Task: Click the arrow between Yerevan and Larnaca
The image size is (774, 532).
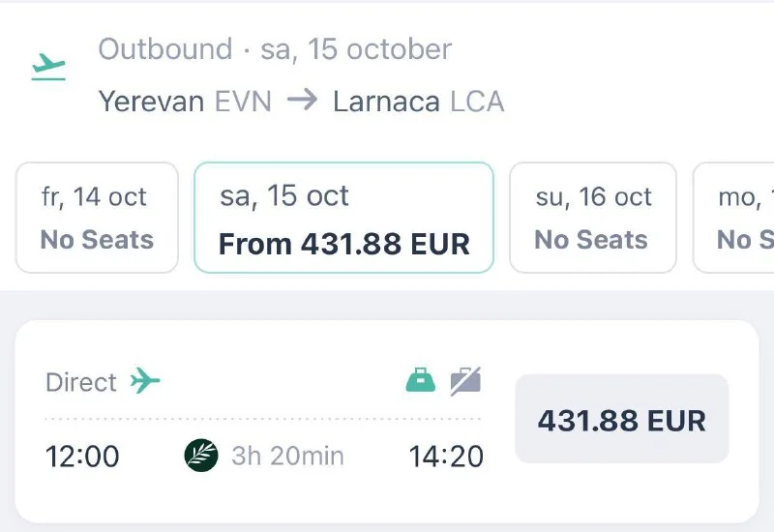Action: [x=302, y=101]
